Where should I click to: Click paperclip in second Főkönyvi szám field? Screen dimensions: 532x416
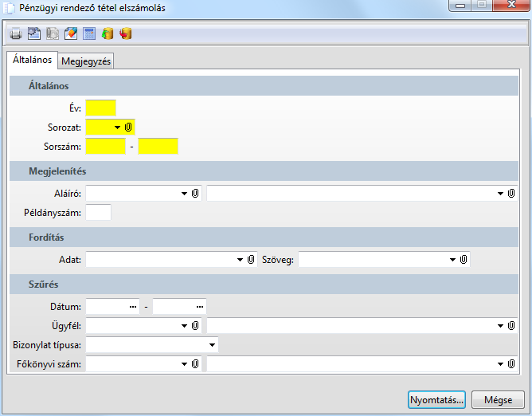click(x=511, y=364)
